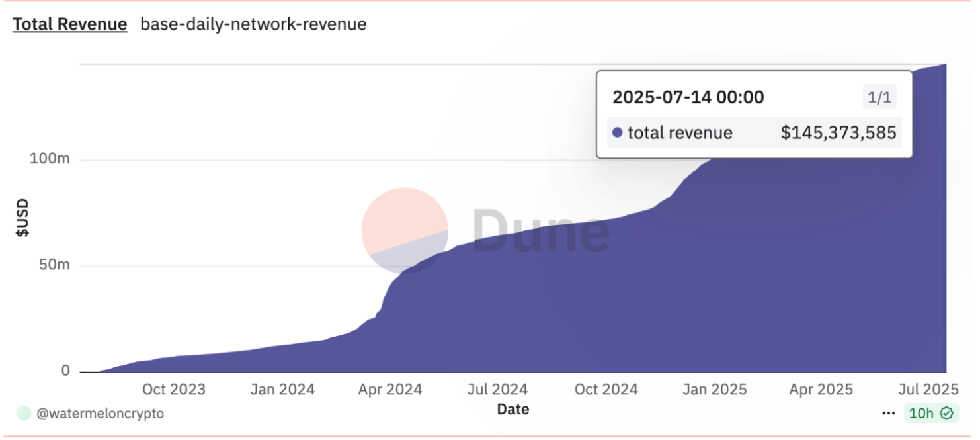Click the $USD y-axis title
980x440 pixels.
click(22, 218)
